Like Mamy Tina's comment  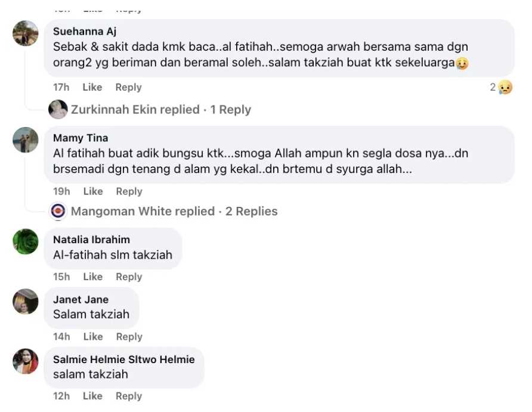pos(93,191)
